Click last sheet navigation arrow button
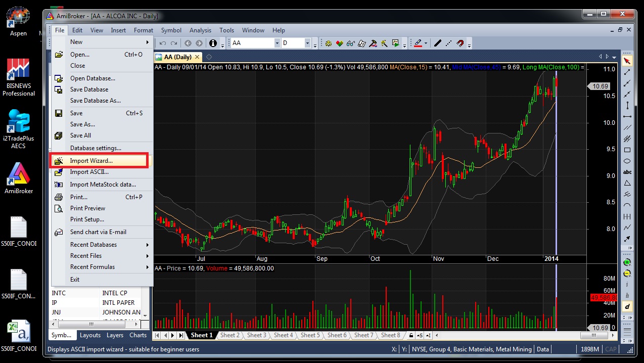 pyautogui.click(x=180, y=335)
